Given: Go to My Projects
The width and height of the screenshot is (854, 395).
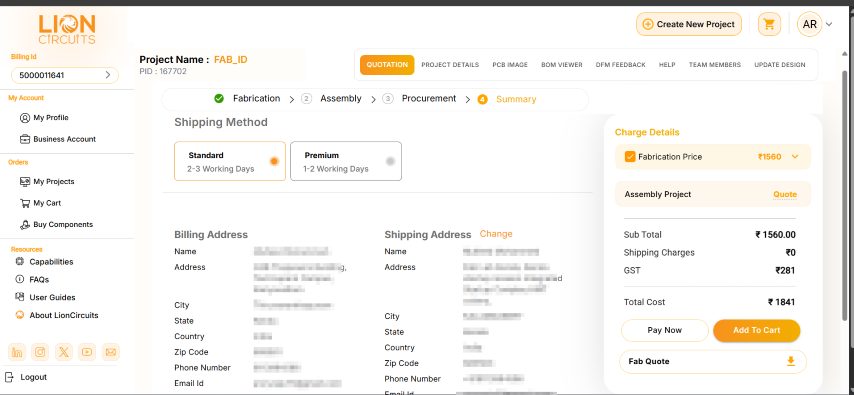Looking at the screenshot, I should coord(53,181).
